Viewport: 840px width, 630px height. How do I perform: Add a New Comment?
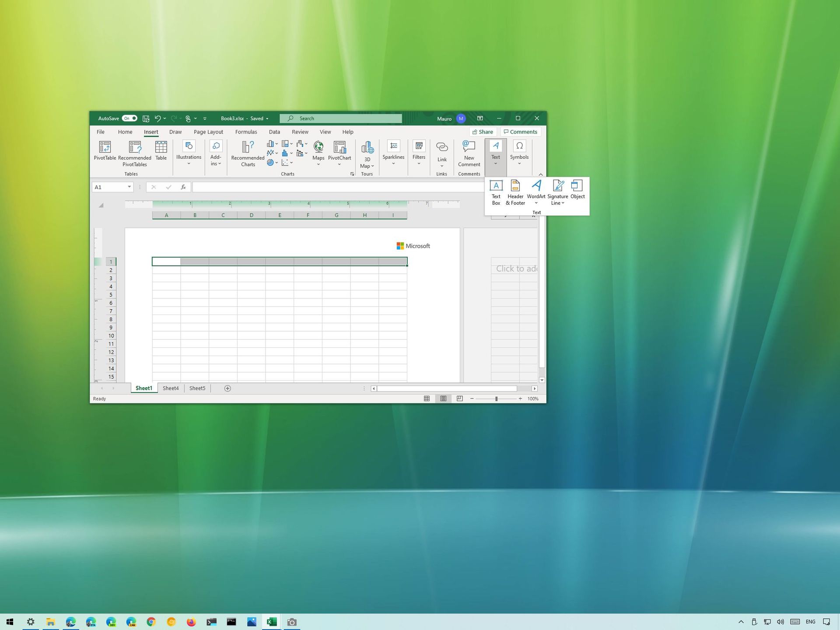click(x=469, y=154)
